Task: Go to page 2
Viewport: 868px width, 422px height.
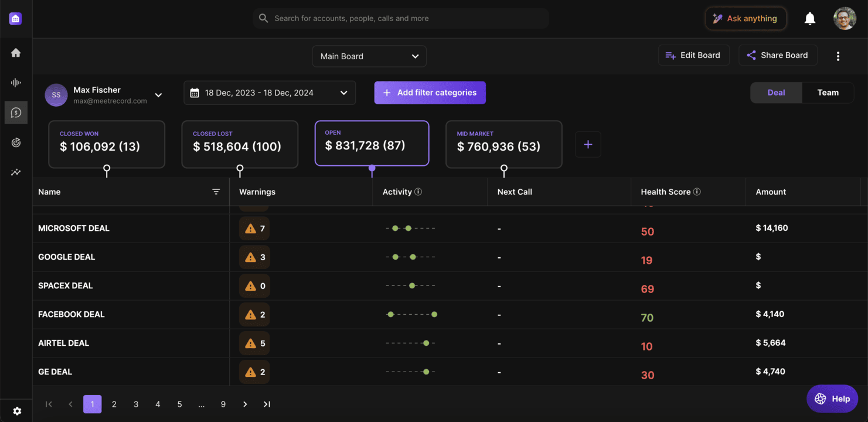Action: tap(114, 404)
